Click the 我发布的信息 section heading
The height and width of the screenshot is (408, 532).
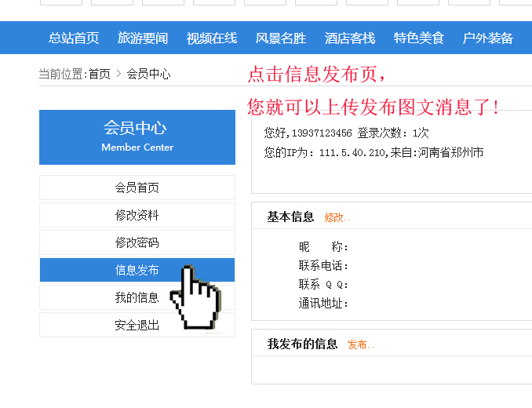point(302,344)
